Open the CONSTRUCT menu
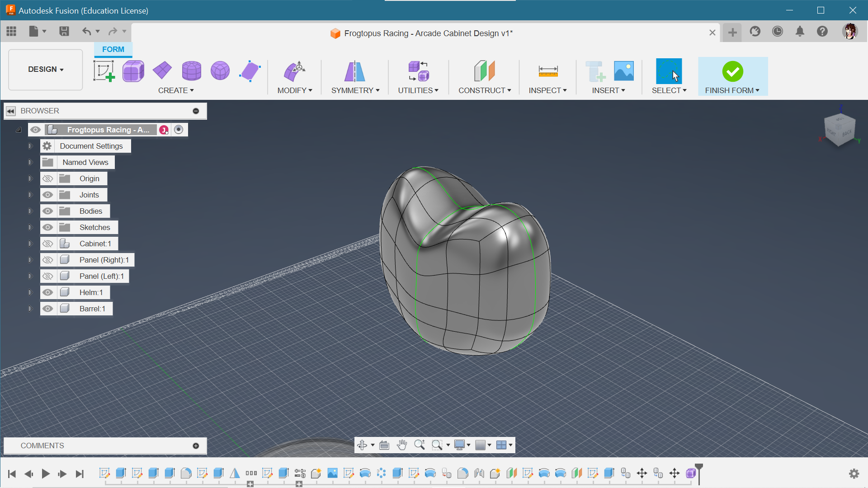This screenshot has height=488, width=868. coord(485,90)
